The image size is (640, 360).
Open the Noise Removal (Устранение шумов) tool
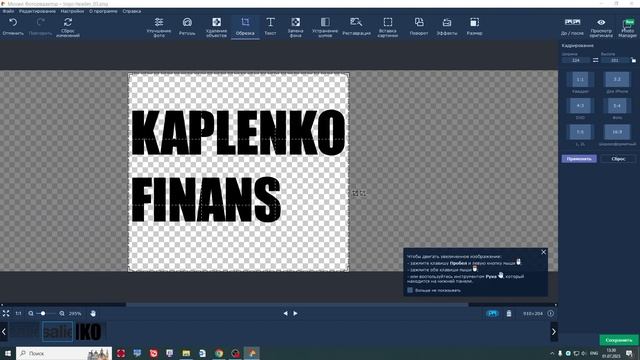coord(325,27)
